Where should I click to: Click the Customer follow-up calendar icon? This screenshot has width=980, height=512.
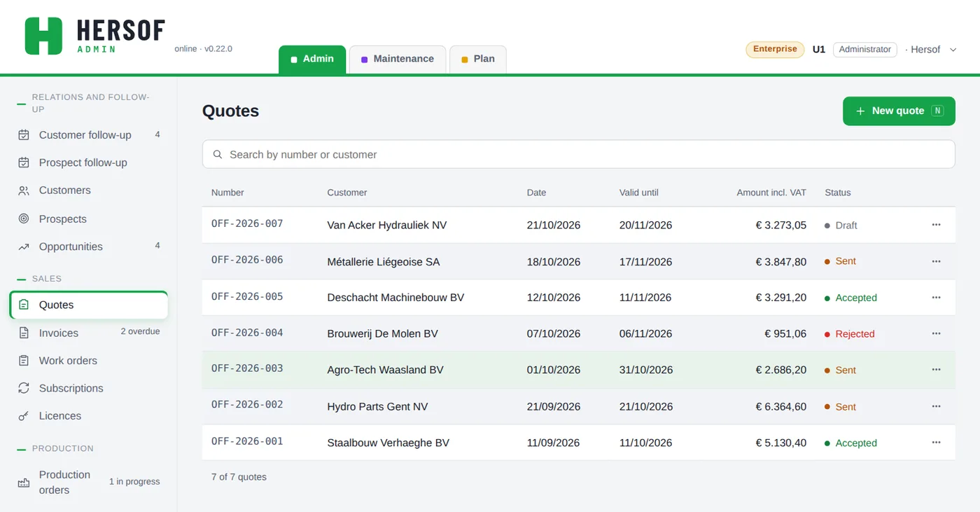click(24, 135)
